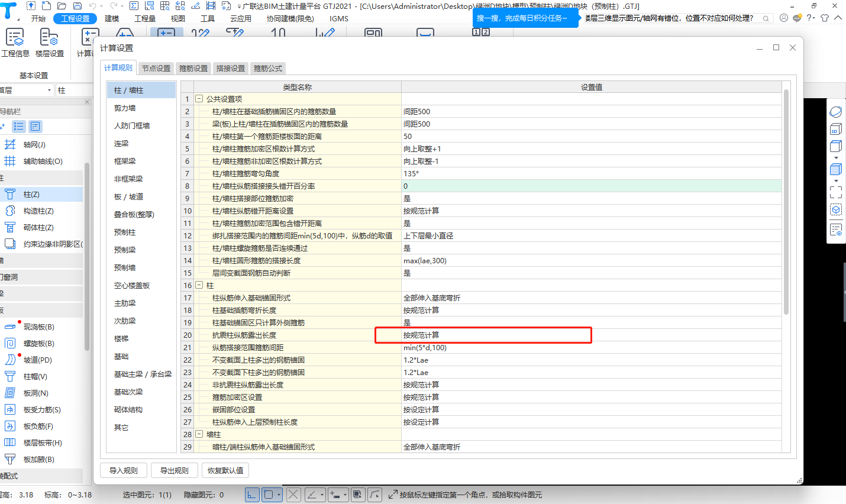Click the 恢复默认值 button
The height and width of the screenshot is (504, 846).
pyautogui.click(x=225, y=470)
